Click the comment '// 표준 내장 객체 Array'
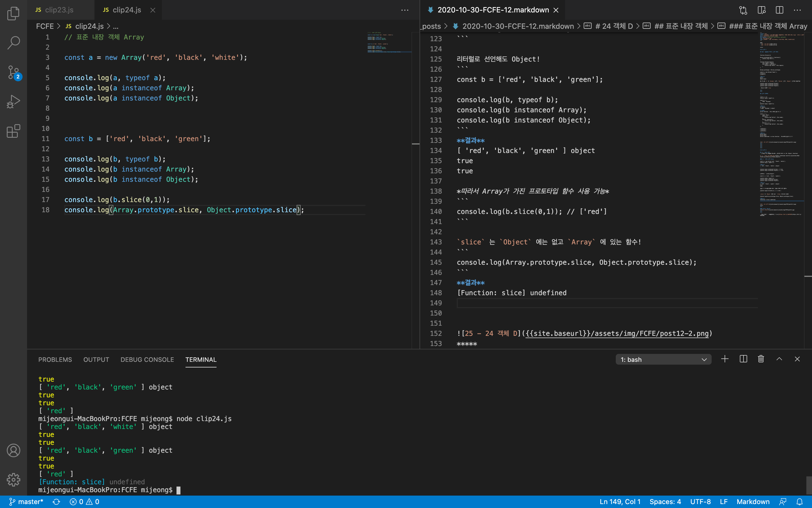Image resolution: width=812 pixels, height=508 pixels. pos(104,37)
